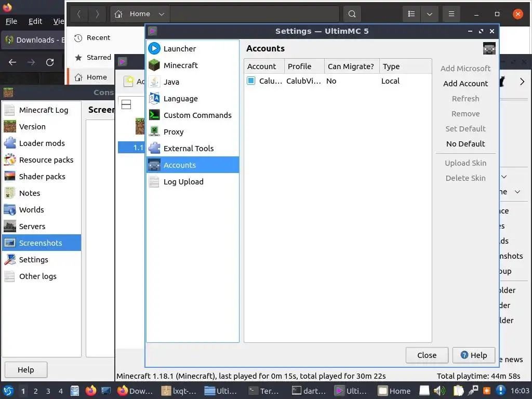The image size is (532, 399).
Task: Click the Home window taskbar entry
Action: [x=394, y=391]
